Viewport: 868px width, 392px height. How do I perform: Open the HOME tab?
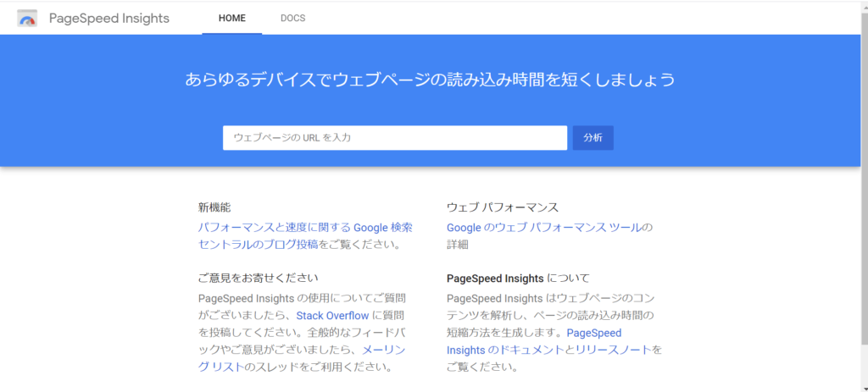click(232, 19)
